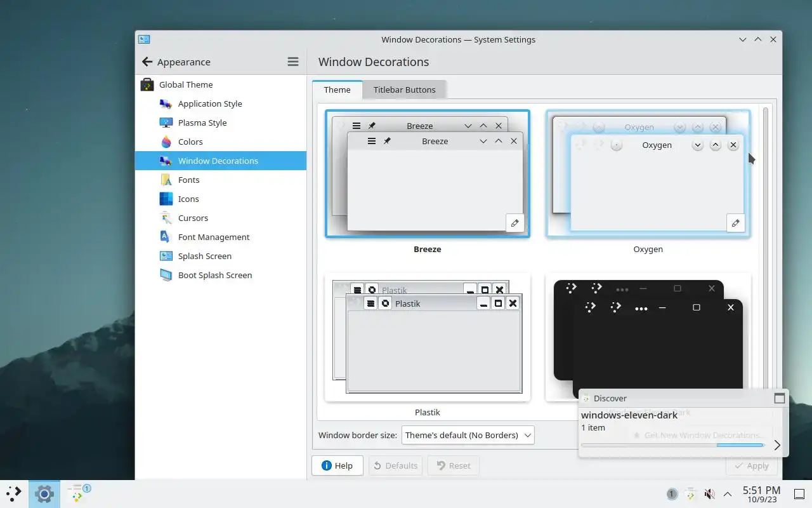Image resolution: width=812 pixels, height=508 pixels.
Task: Expand hidden system tray icons
Action: coord(728,494)
